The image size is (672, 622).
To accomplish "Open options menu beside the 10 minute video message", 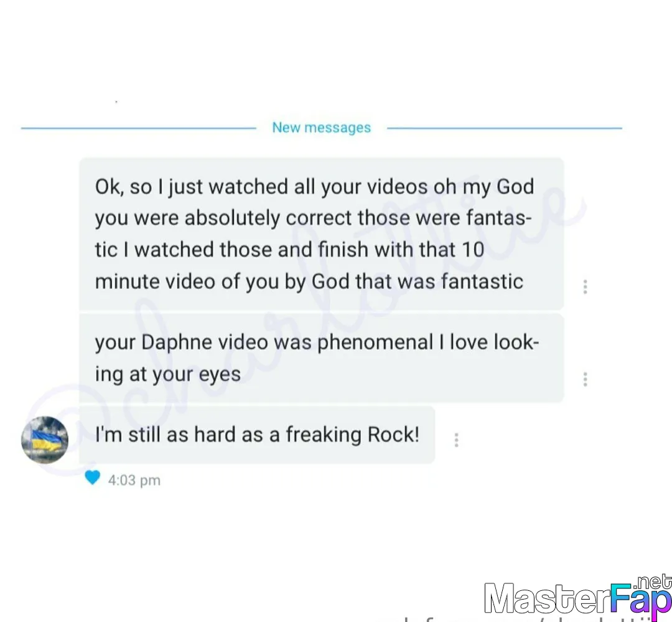I will pos(585,286).
